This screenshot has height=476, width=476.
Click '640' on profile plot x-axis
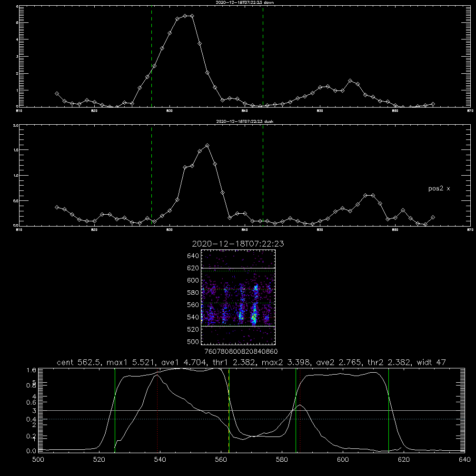coord(465,460)
